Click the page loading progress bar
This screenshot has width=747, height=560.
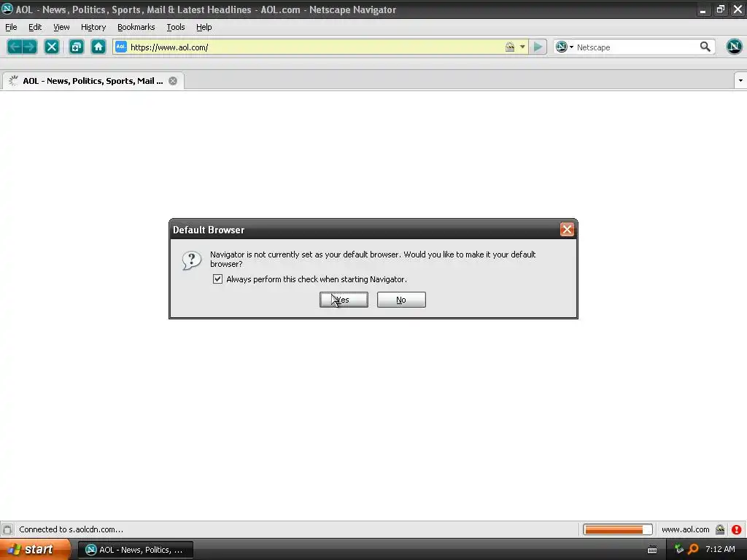coord(617,529)
